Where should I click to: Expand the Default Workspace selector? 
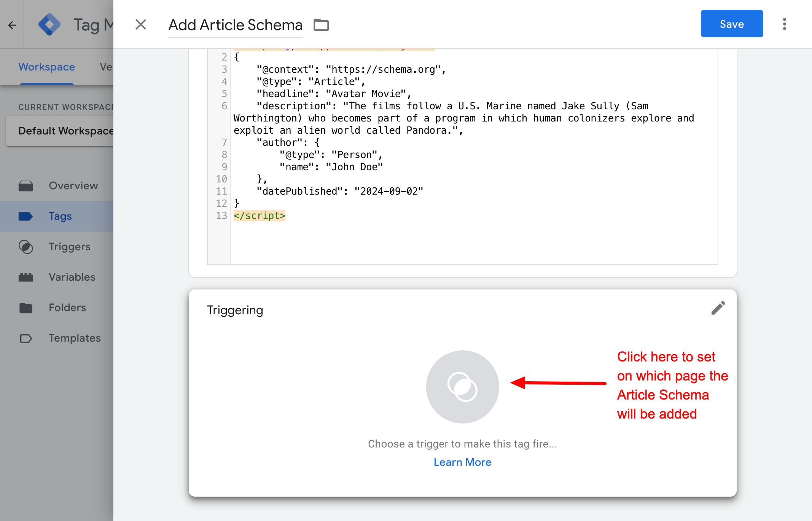point(67,131)
